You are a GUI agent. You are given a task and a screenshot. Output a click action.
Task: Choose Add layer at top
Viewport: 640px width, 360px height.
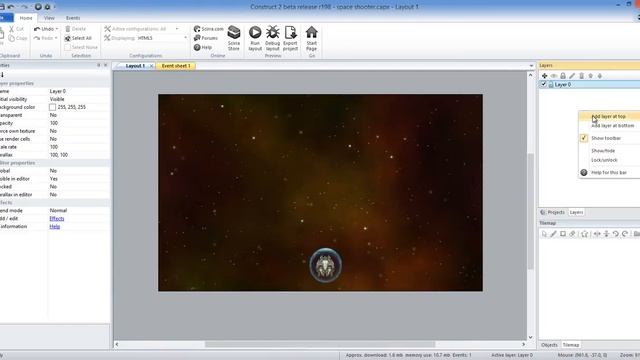608,116
